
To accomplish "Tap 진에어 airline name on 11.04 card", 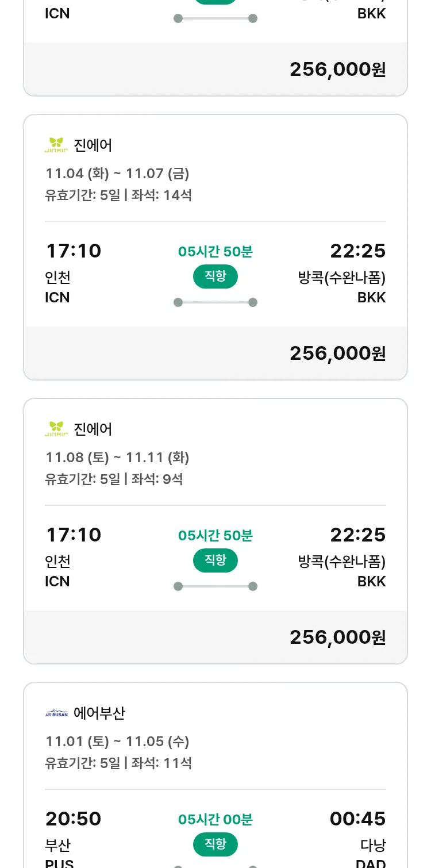I will pos(93,145).
